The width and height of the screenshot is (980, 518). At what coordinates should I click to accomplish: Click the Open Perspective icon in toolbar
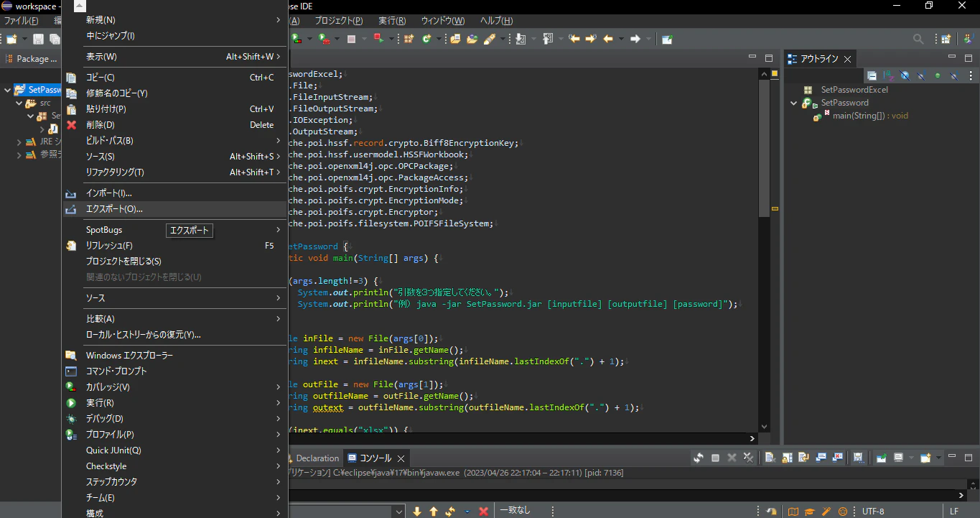(x=946, y=39)
